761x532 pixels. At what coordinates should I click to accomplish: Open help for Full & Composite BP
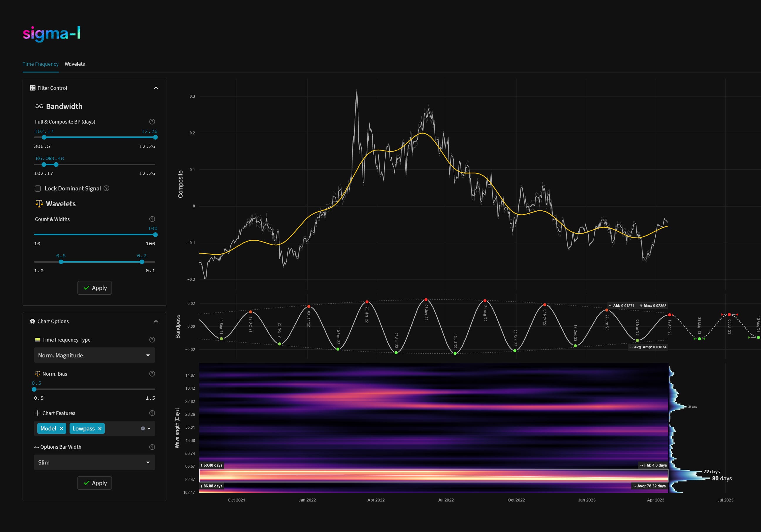[x=152, y=122]
